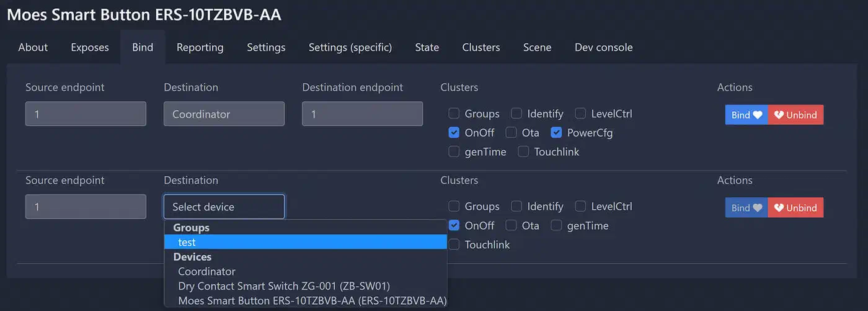Click the Unbind broken-heart button in first row
Screen dimensions: 868x311
(795, 115)
